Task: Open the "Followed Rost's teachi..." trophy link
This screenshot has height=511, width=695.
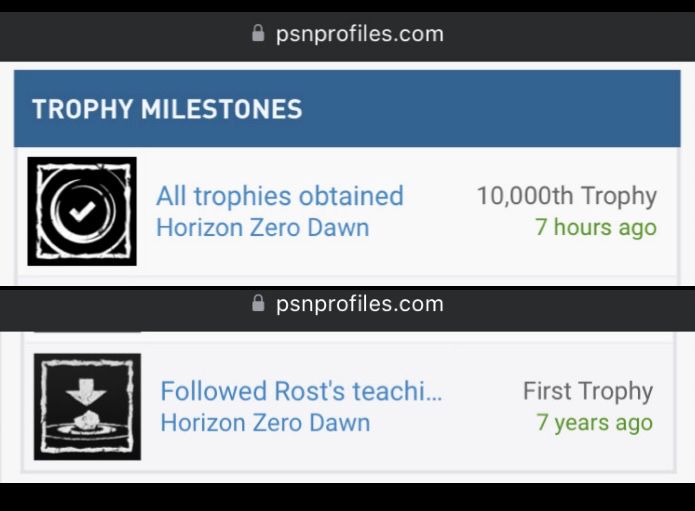Action: click(x=300, y=391)
